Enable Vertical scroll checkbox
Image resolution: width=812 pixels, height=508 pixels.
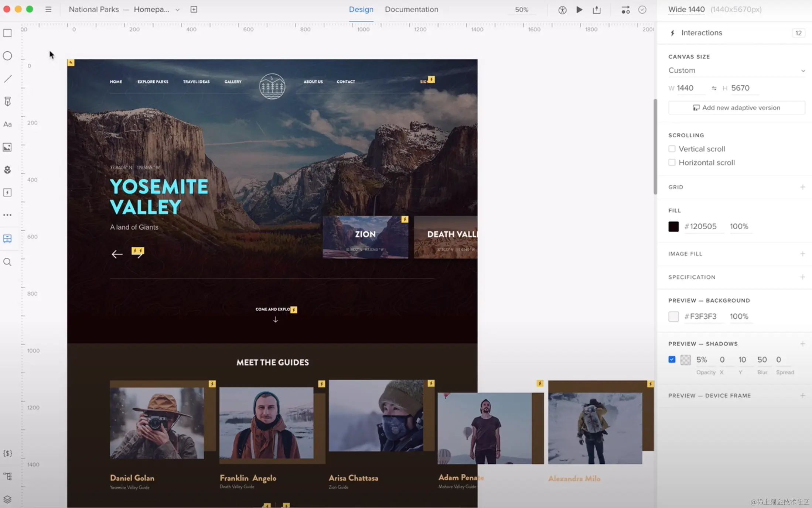click(672, 149)
